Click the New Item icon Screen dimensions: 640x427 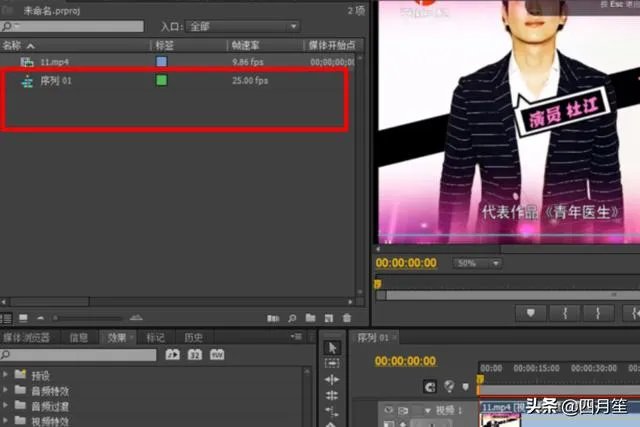click(329, 318)
